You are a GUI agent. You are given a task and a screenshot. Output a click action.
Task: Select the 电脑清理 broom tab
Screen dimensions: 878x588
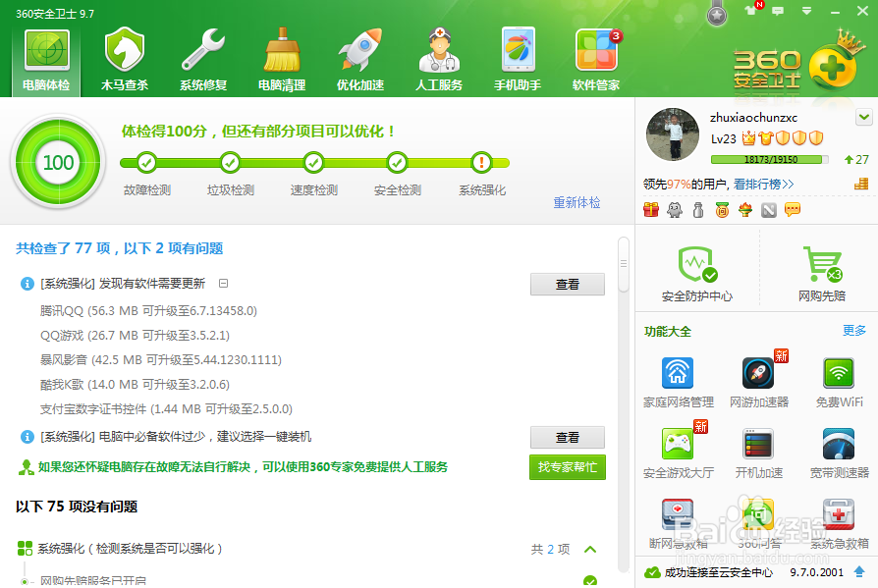(282, 61)
